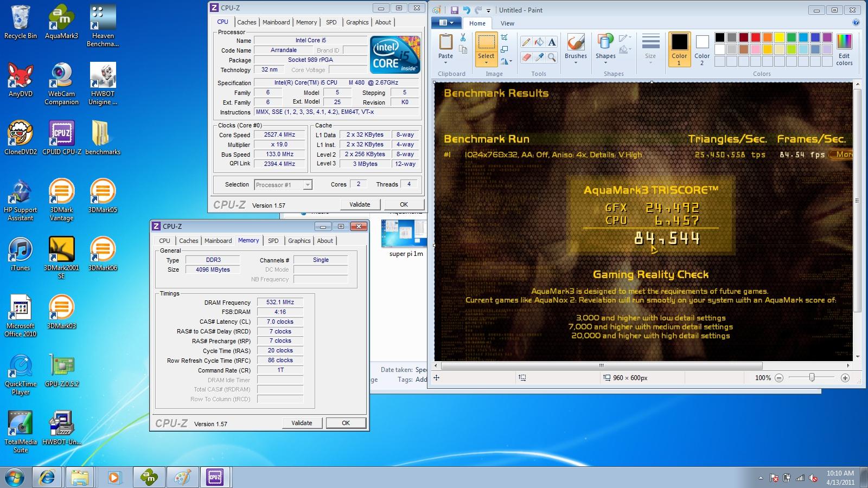Click the Cut scissors icon in Paint
The height and width of the screenshot is (488, 868).
pyautogui.click(x=463, y=37)
